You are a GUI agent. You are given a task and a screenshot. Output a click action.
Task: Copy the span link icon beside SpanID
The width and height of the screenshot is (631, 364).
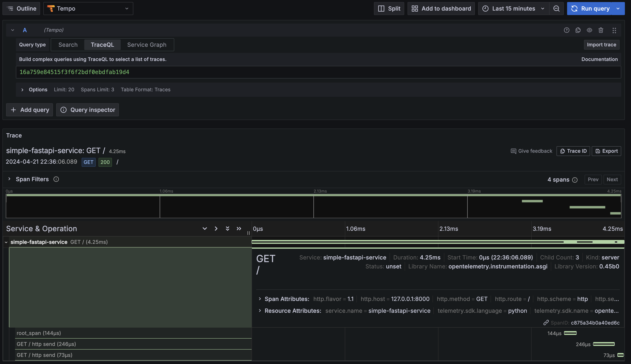pyautogui.click(x=546, y=323)
